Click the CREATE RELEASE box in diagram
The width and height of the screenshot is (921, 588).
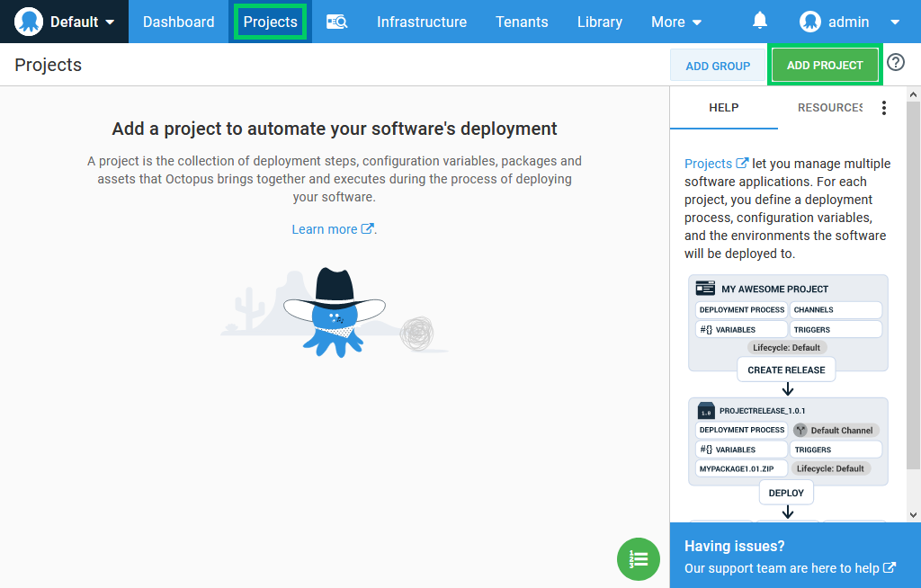click(x=786, y=370)
